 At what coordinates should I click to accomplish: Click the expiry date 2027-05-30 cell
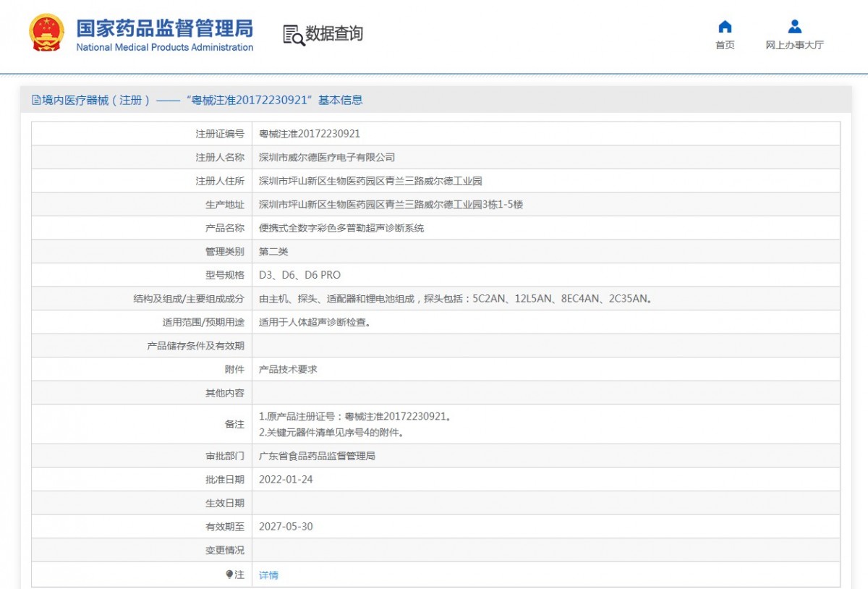point(546,527)
